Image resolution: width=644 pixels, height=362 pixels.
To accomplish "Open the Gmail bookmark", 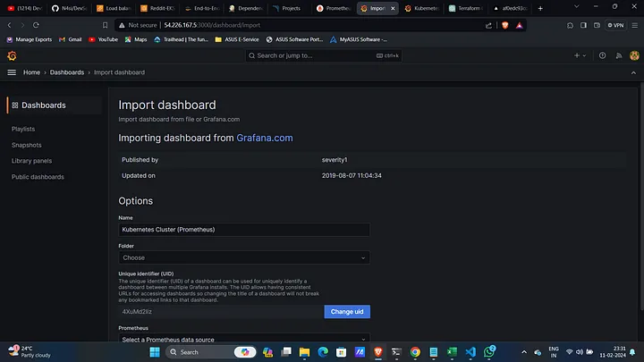I will (x=71, y=39).
